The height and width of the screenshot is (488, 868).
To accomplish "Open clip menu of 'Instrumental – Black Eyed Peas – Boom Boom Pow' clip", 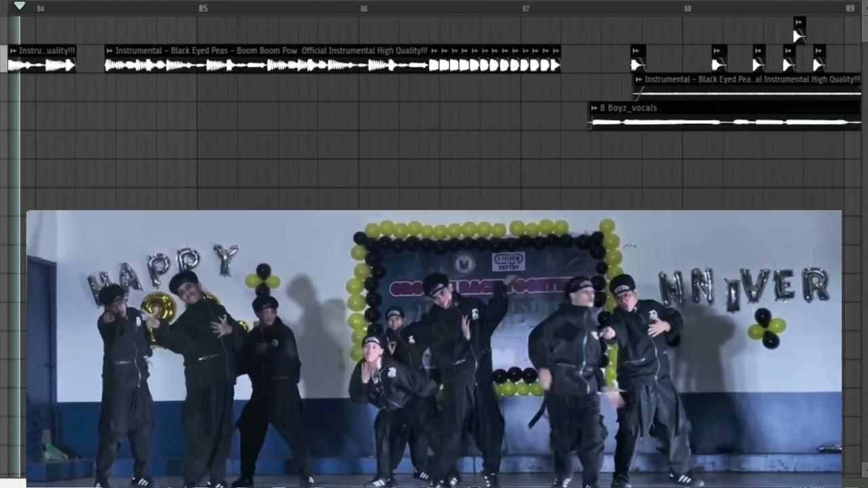I will 110,51.
